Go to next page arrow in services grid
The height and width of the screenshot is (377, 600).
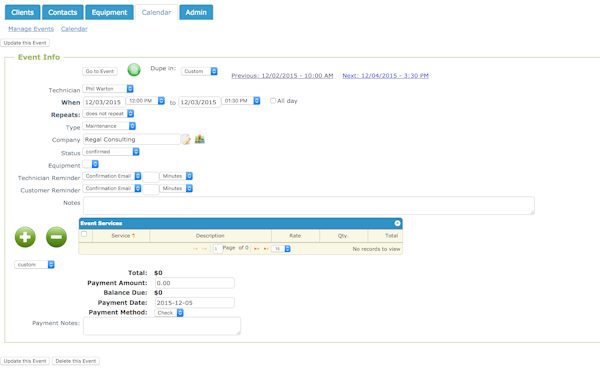(257, 249)
